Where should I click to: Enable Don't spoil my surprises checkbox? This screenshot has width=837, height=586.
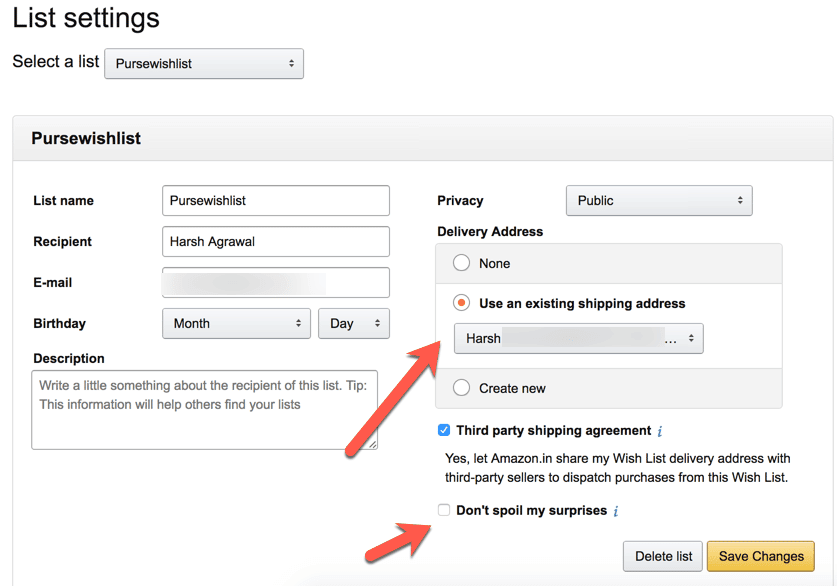coord(444,510)
